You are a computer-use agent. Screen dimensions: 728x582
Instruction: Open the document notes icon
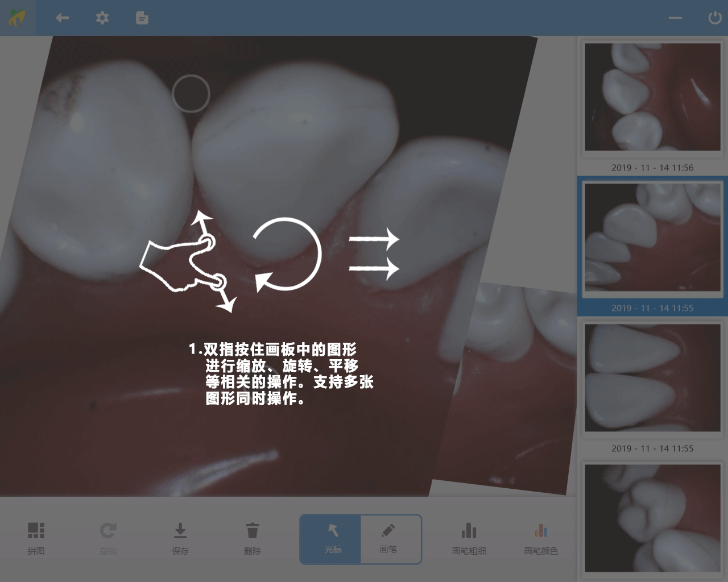click(142, 18)
